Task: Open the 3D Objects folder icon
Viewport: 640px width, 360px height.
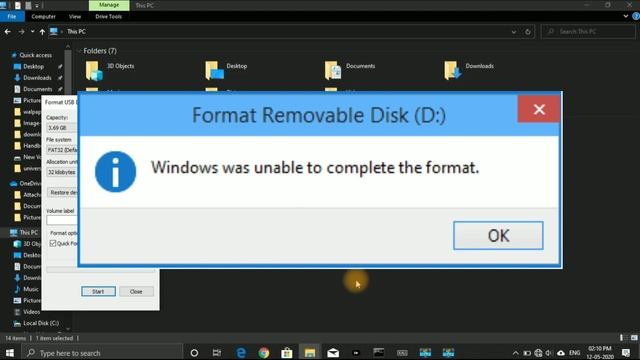Action: pyautogui.click(x=94, y=70)
